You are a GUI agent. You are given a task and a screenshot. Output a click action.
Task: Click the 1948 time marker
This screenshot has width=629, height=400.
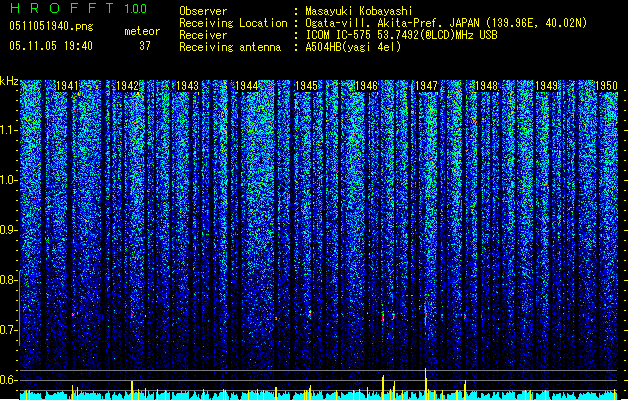[x=486, y=86]
